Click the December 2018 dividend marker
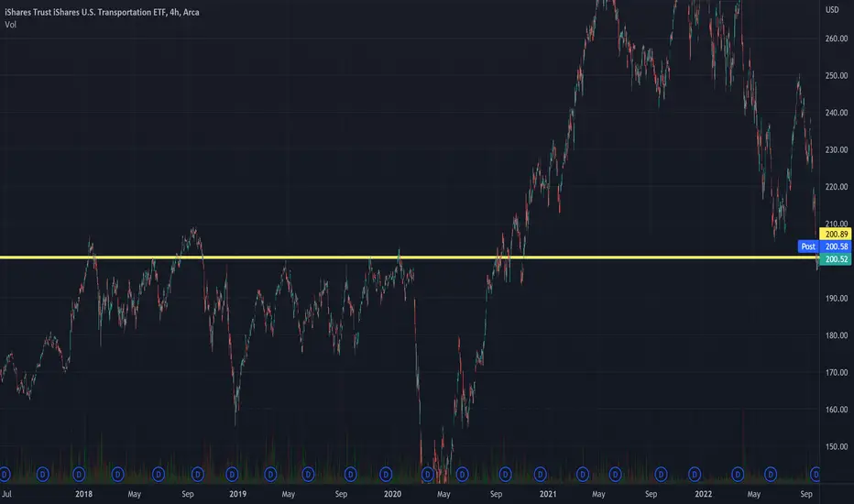This screenshot has height=504, width=854. [x=232, y=475]
